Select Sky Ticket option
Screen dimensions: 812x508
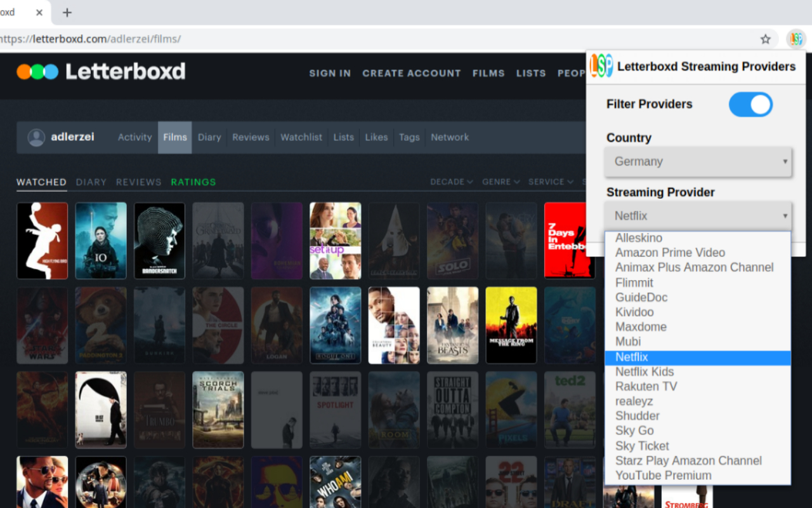click(698, 446)
